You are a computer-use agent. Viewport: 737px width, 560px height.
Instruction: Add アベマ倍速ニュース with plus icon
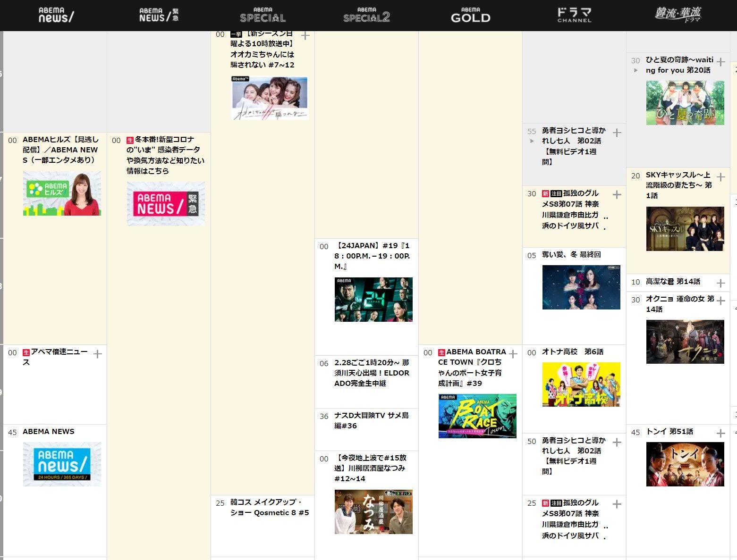[97, 354]
